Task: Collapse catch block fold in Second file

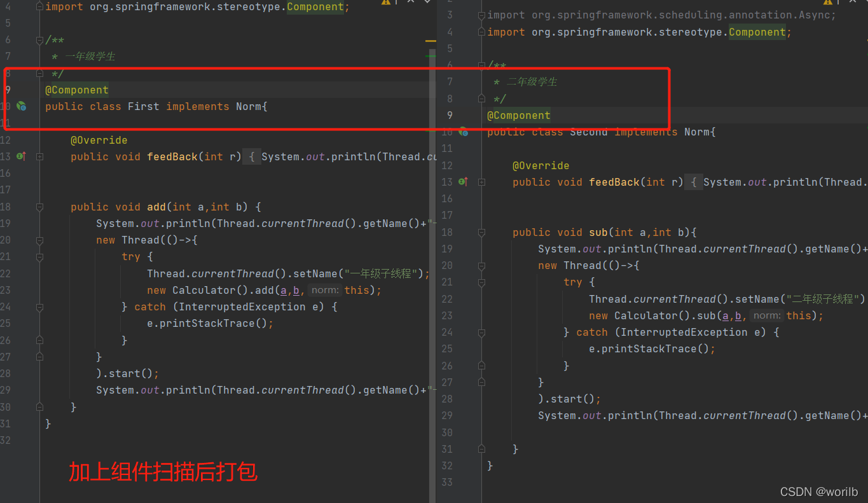Action: pyautogui.click(x=481, y=333)
